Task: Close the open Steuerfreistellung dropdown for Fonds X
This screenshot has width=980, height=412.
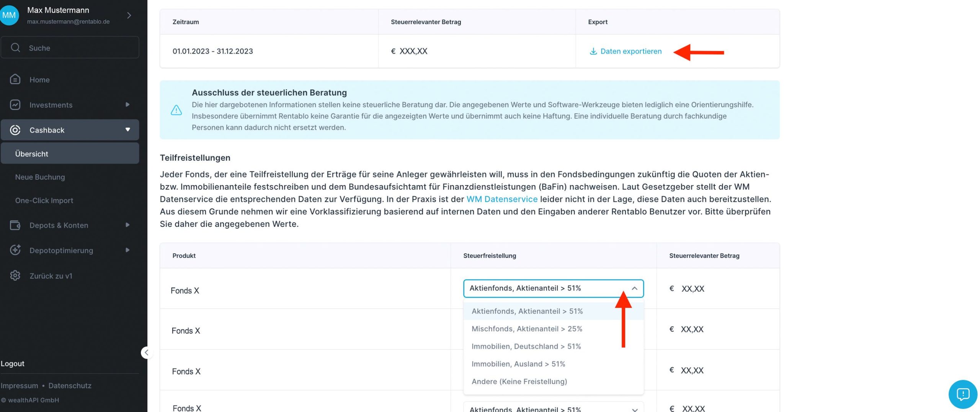Action: coord(634,289)
